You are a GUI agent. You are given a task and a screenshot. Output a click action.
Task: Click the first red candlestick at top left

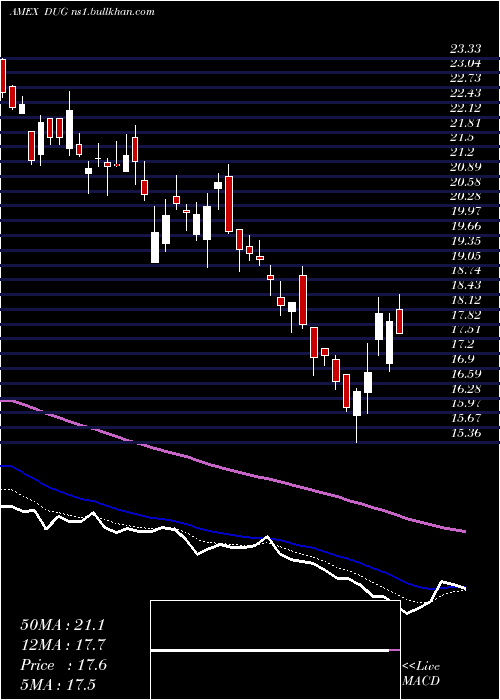(x=3, y=75)
